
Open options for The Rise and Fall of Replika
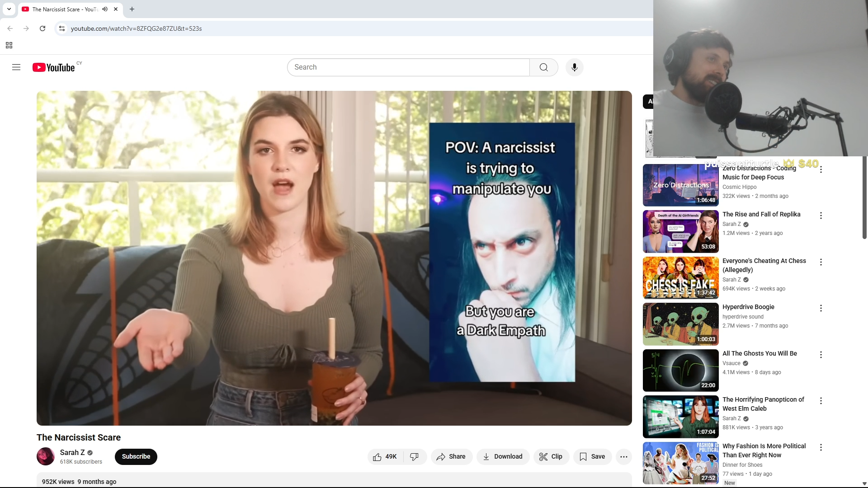pyautogui.click(x=821, y=216)
